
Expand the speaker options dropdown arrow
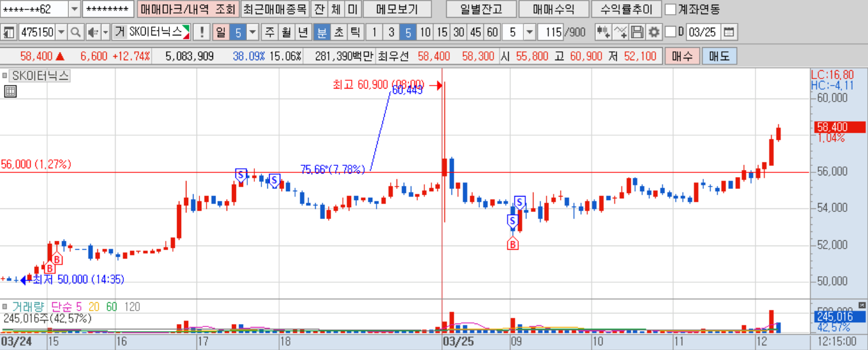(x=106, y=32)
